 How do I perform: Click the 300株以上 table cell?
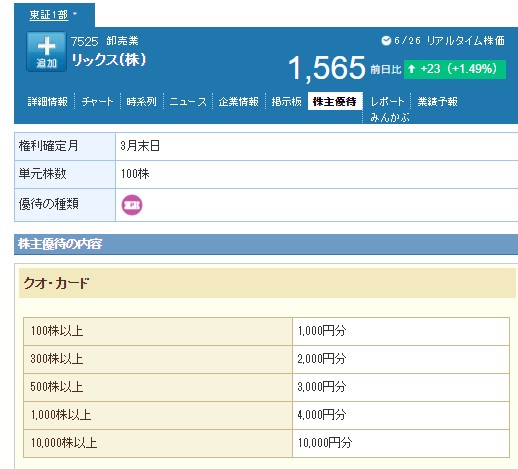pos(158,359)
